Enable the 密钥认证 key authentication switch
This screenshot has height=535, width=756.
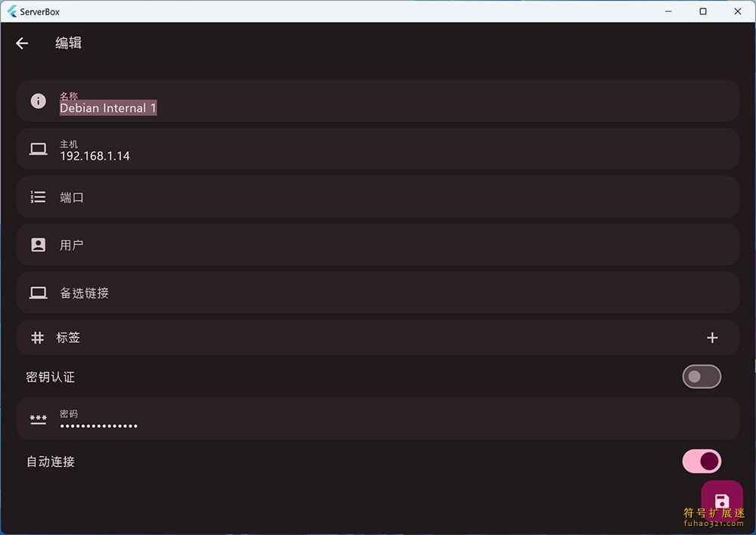pos(702,376)
